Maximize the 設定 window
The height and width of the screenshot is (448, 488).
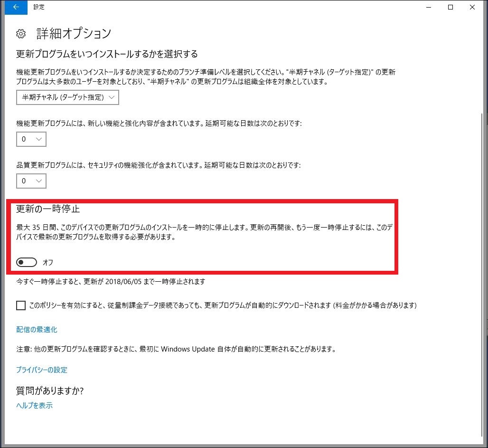450,7
